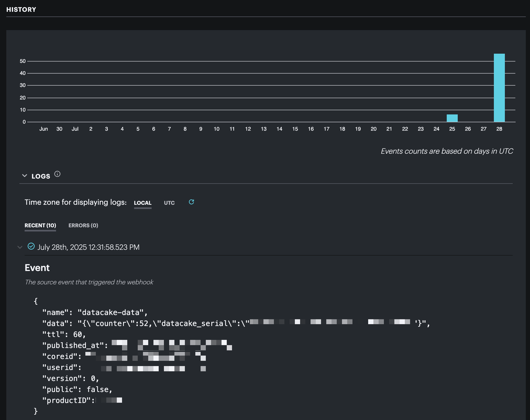
Task: Click the Event heading
Action: click(37, 268)
